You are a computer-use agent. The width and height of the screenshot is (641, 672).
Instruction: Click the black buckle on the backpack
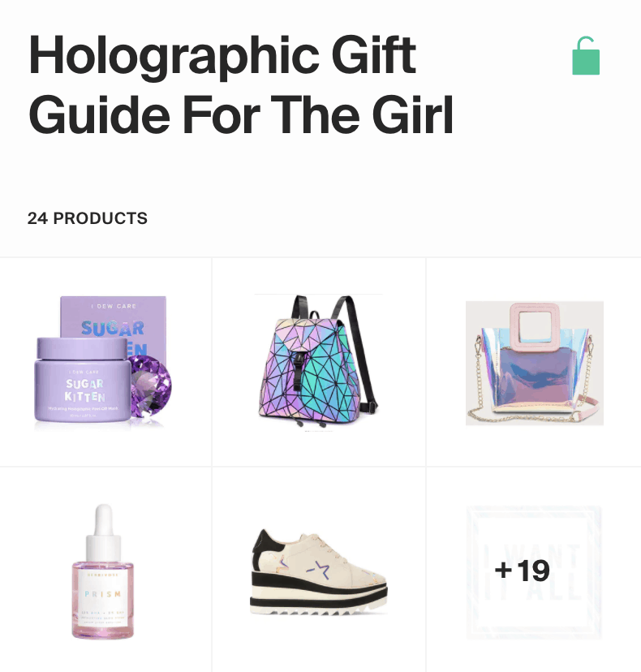(299, 370)
